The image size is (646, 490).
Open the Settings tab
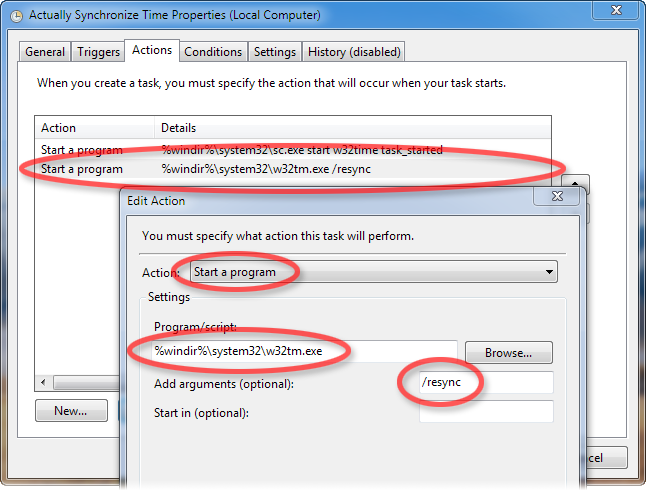point(274,52)
